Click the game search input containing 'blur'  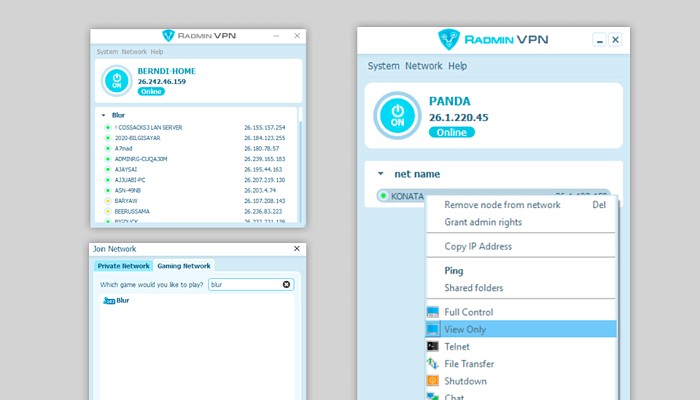click(251, 284)
